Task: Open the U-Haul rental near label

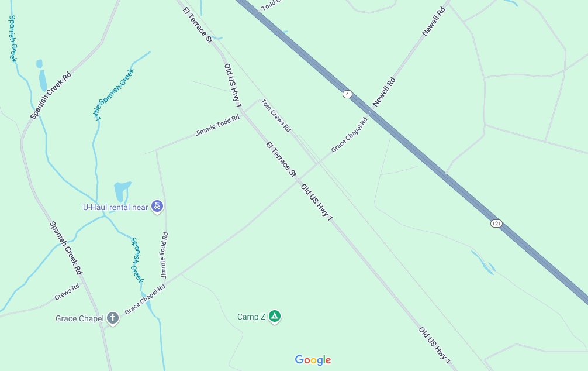Action: pos(116,207)
